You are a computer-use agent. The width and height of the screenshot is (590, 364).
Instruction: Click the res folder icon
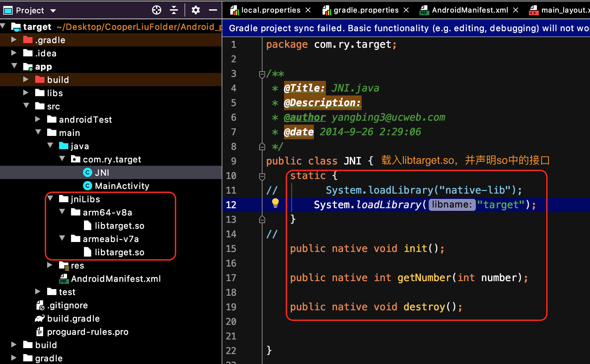click(64, 265)
